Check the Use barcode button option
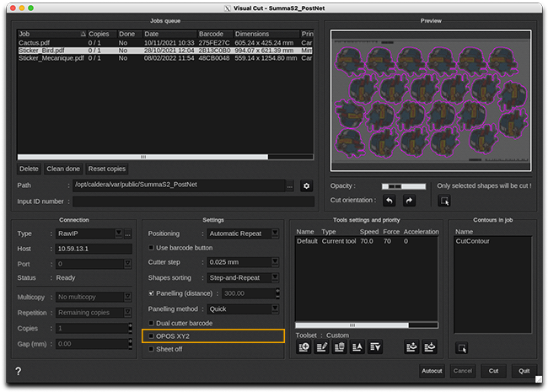The width and height of the screenshot is (548, 392). tap(152, 248)
